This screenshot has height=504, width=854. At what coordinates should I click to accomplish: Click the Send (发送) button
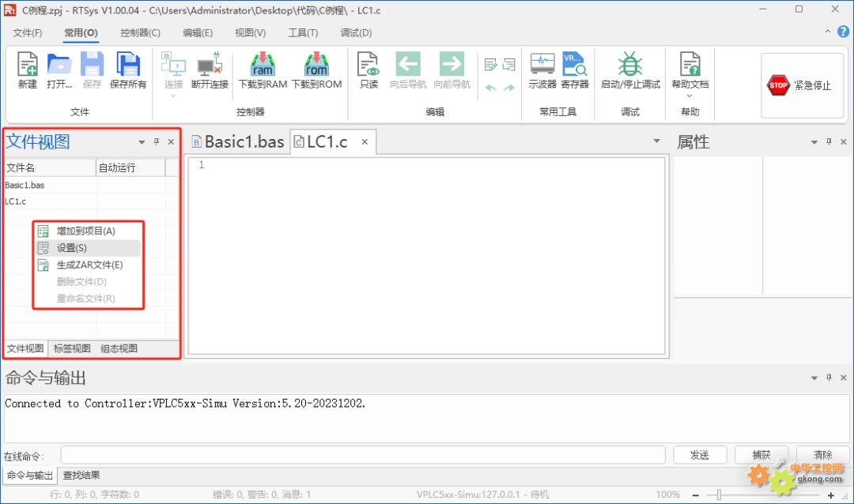pos(700,455)
